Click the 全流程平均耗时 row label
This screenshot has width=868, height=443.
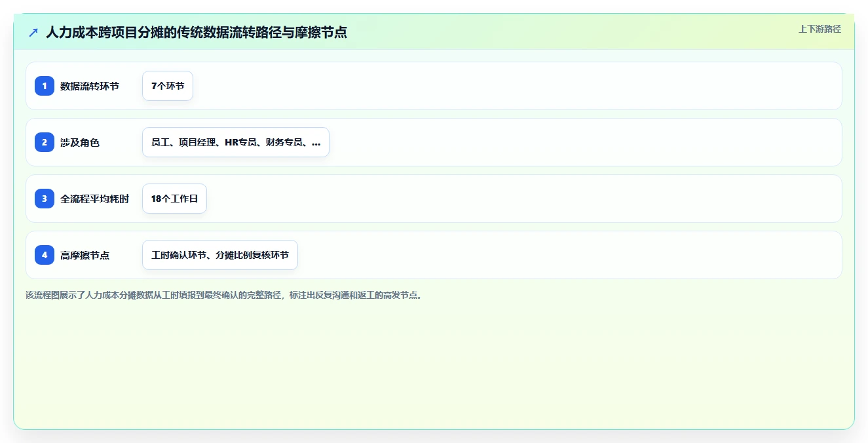[95, 199]
